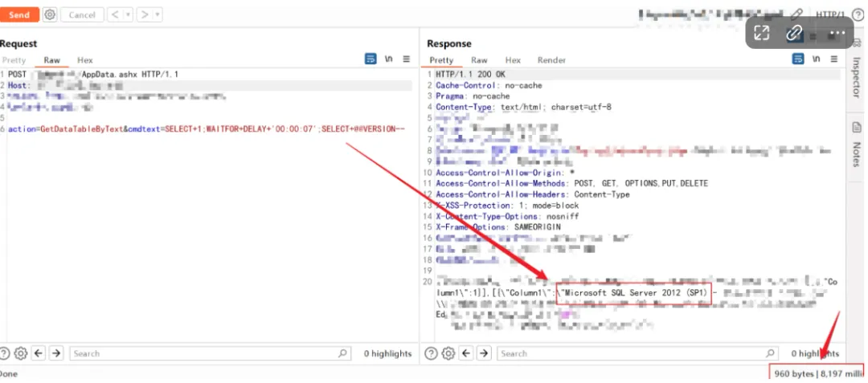Go to previous request in history
Viewport: 868px width, 383px height.
115,15
